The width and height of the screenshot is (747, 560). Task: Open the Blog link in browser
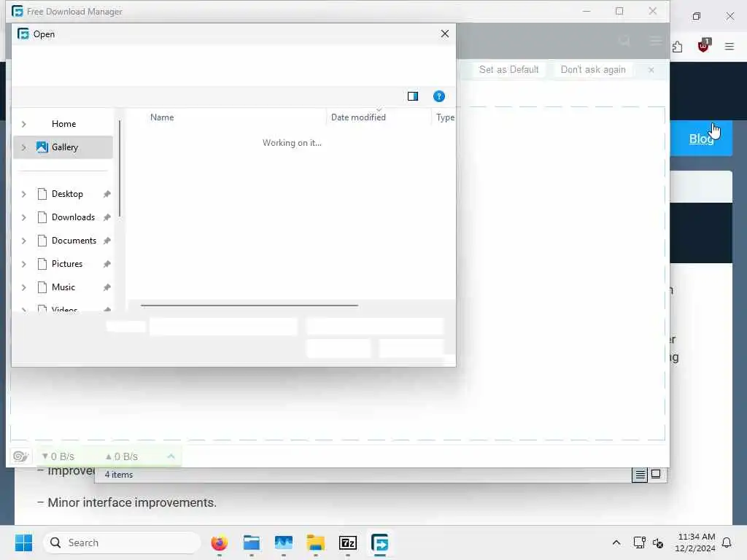(x=701, y=139)
